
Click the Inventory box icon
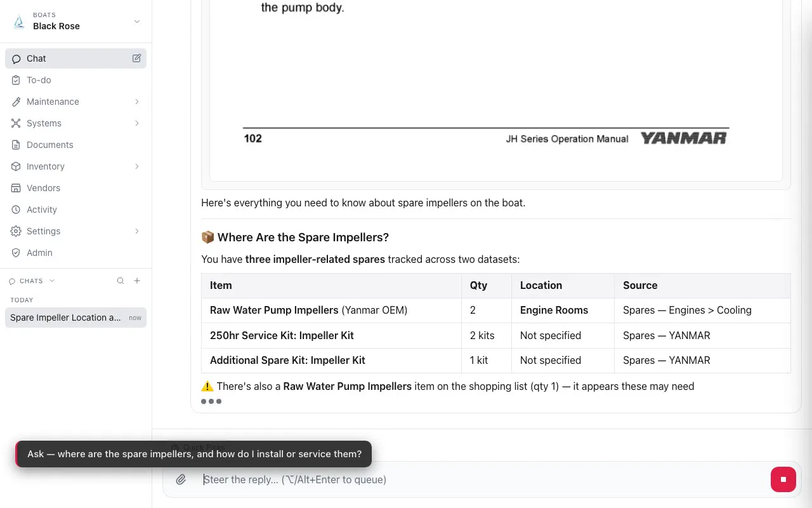coord(16,166)
